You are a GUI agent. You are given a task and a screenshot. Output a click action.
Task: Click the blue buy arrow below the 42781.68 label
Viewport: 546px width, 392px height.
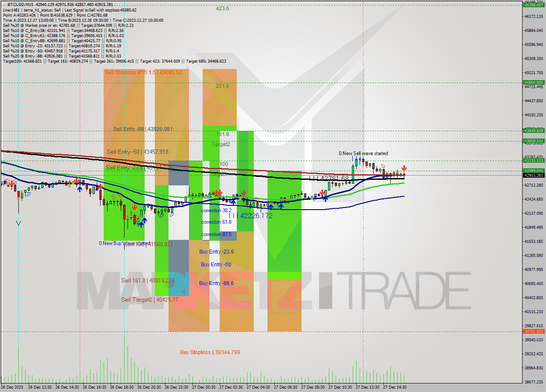pyautogui.click(x=325, y=199)
